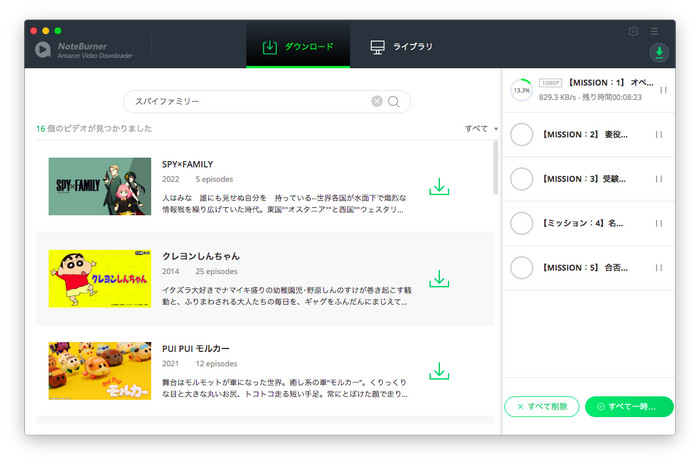Click the magnifier search icon
Viewport: 700px width, 464px height.
394,102
